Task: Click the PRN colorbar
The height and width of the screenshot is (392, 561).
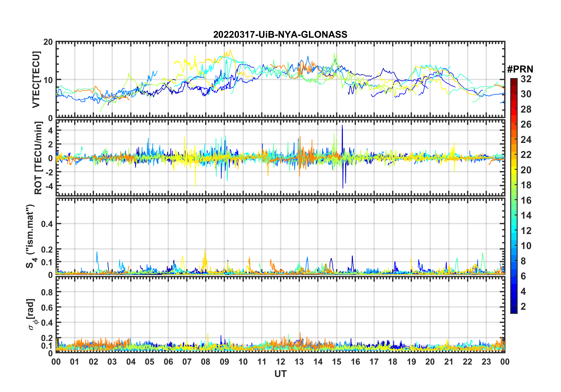Action: [x=514, y=196]
